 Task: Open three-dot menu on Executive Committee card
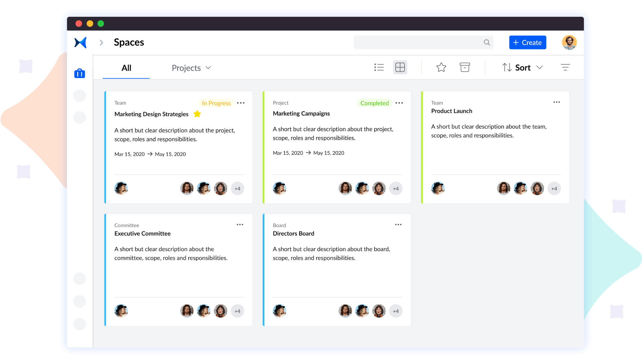(240, 225)
